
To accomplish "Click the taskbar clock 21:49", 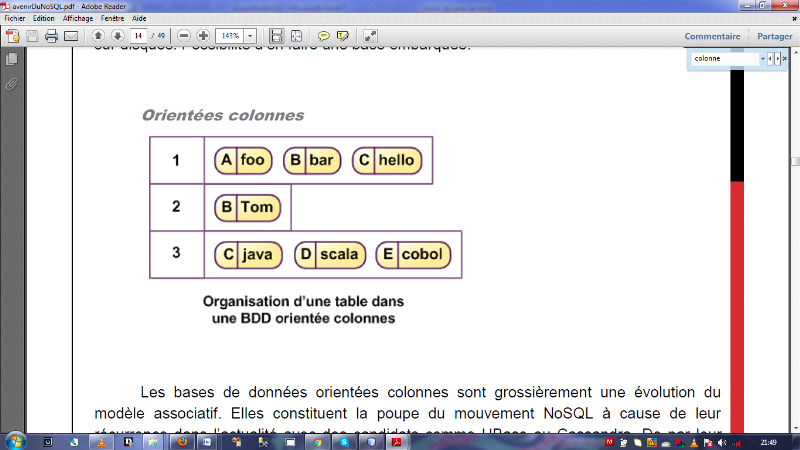I will click(768, 442).
